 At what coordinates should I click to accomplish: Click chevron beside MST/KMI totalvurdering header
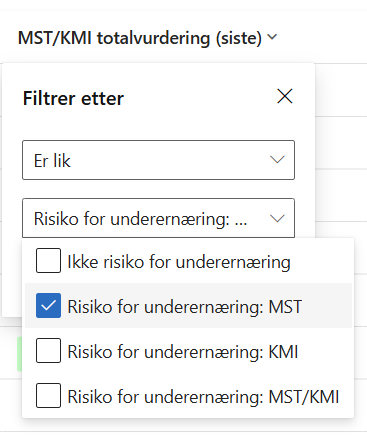click(x=272, y=37)
